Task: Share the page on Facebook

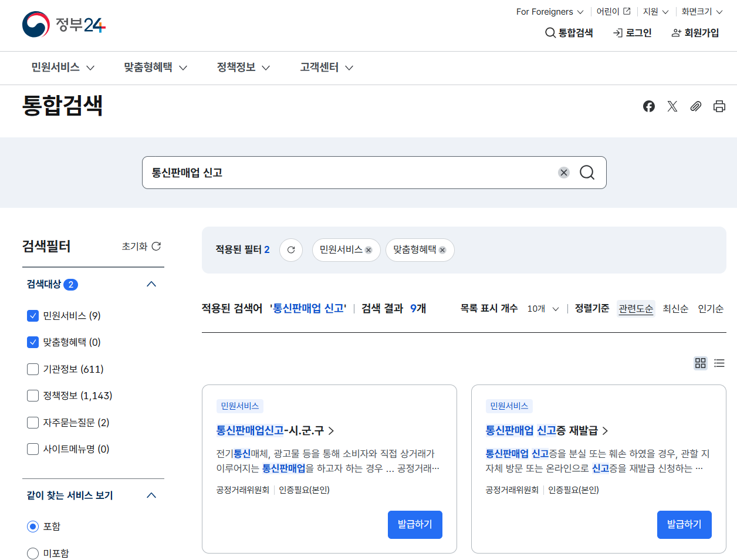Action: (x=648, y=106)
